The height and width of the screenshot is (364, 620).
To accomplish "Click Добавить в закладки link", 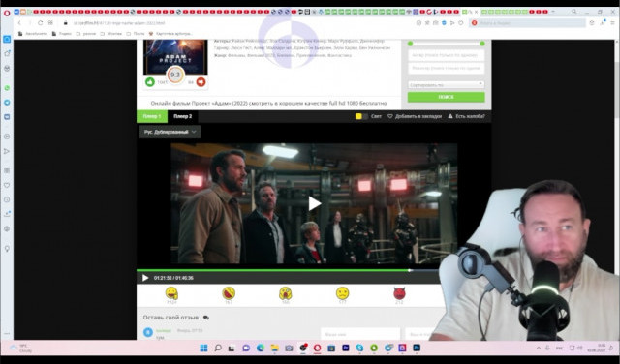I will 415,116.
